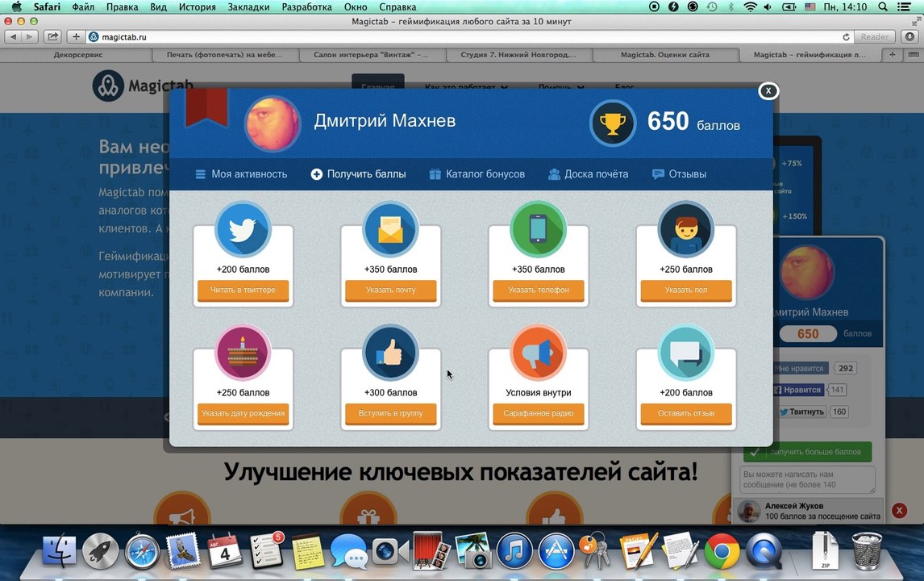Screen dimensions: 924x581
Task: Open the Закладки menu
Action: coord(248,7)
